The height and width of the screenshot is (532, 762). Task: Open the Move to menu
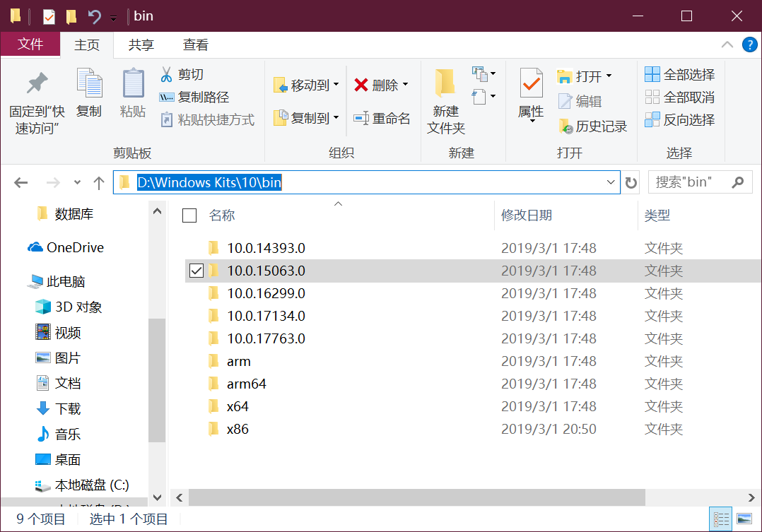[x=305, y=85]
